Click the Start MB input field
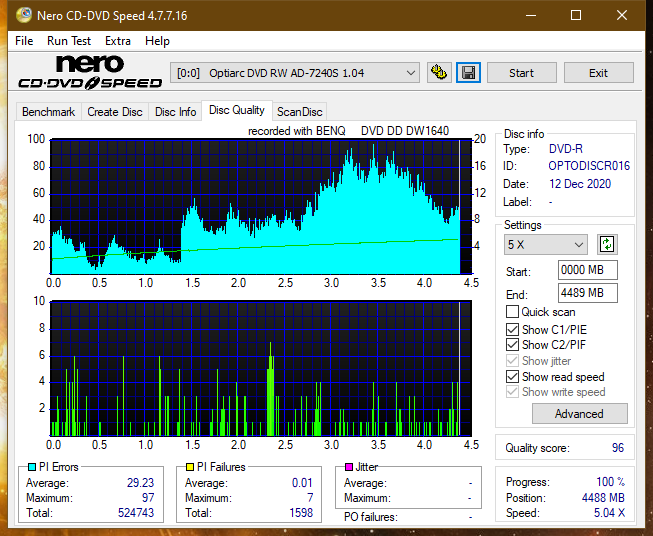 tap(587, 270)
